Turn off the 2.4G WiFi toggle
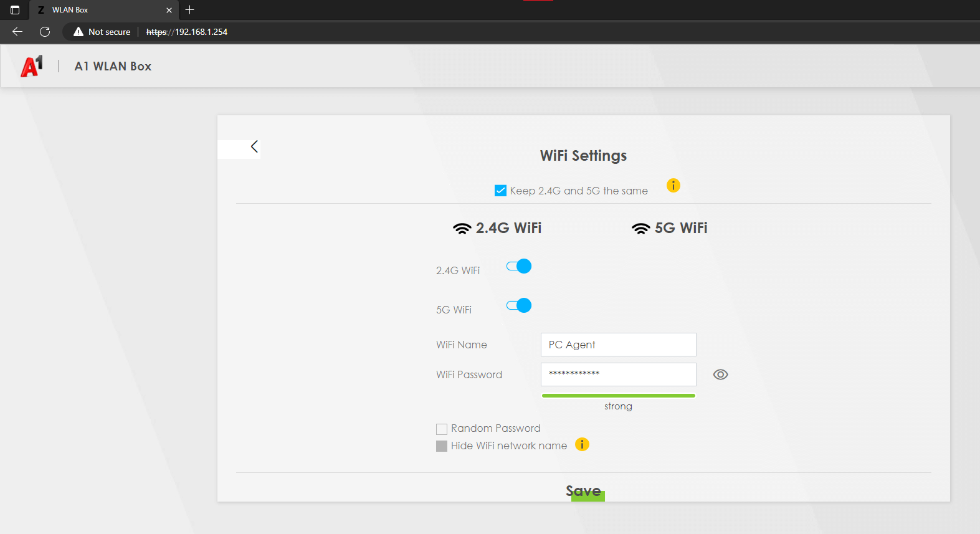The height and width of the screenshot is (534, 980). tap(519, 266)
